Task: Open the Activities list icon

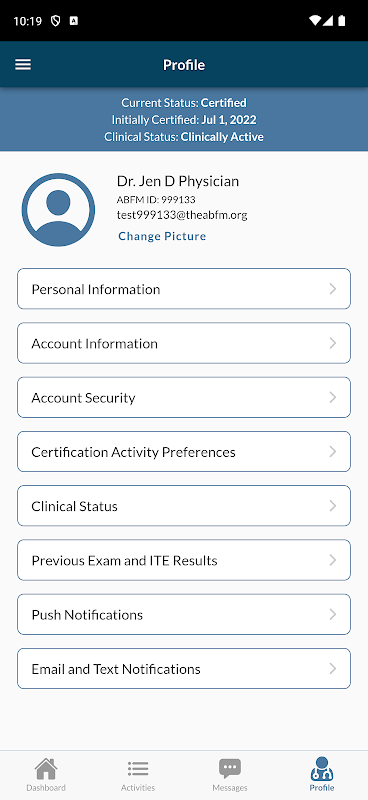Action: (x=138, y=769)
